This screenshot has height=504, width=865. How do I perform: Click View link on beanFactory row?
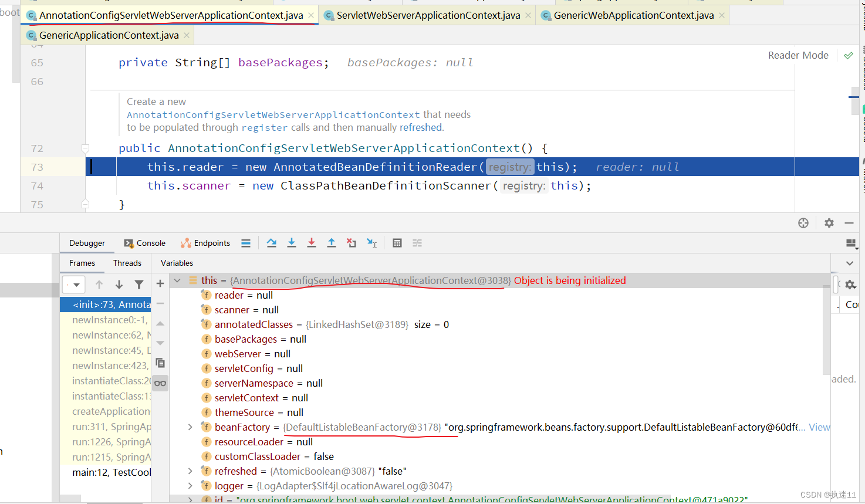pyautogui.click(x=819, y=427)
